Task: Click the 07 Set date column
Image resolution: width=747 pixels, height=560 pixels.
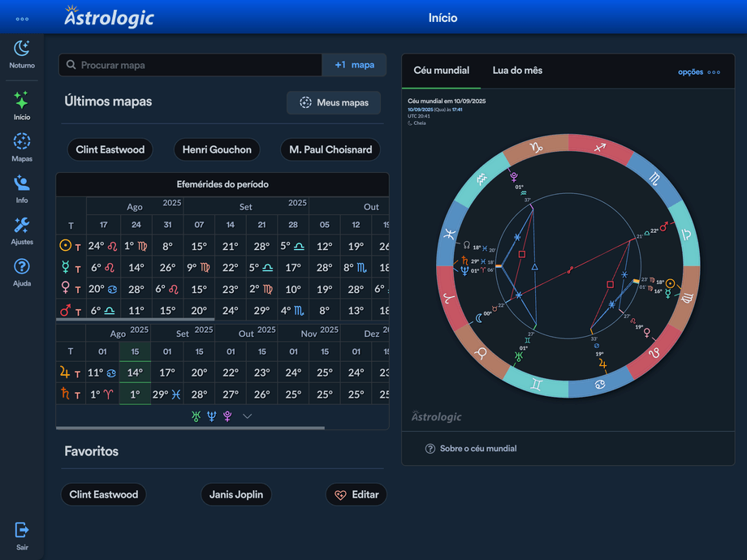Action: [199, 224]
